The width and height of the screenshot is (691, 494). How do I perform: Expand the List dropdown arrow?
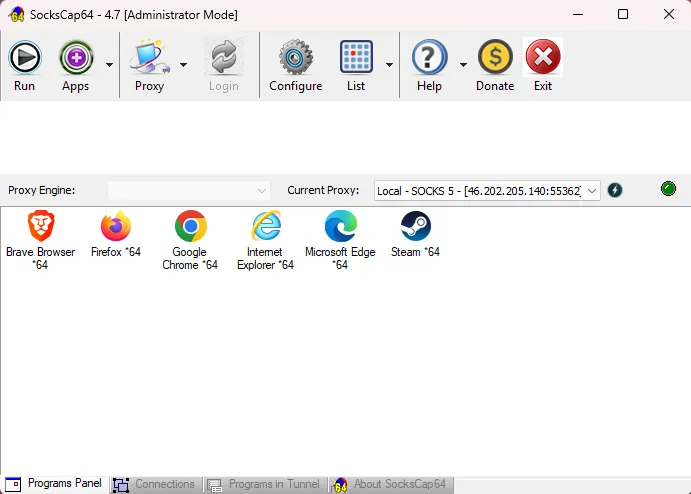[x=389, y=65]
